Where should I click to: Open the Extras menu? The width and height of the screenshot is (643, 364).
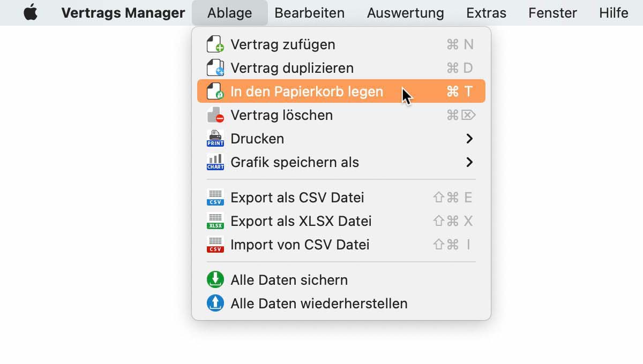486,13
